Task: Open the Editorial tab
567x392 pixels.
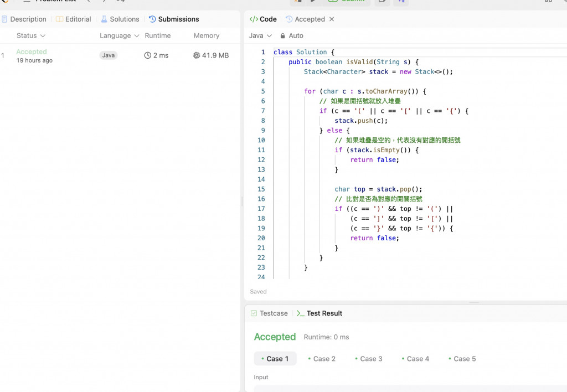Action: pyautogui.click(x=74, y=19)
